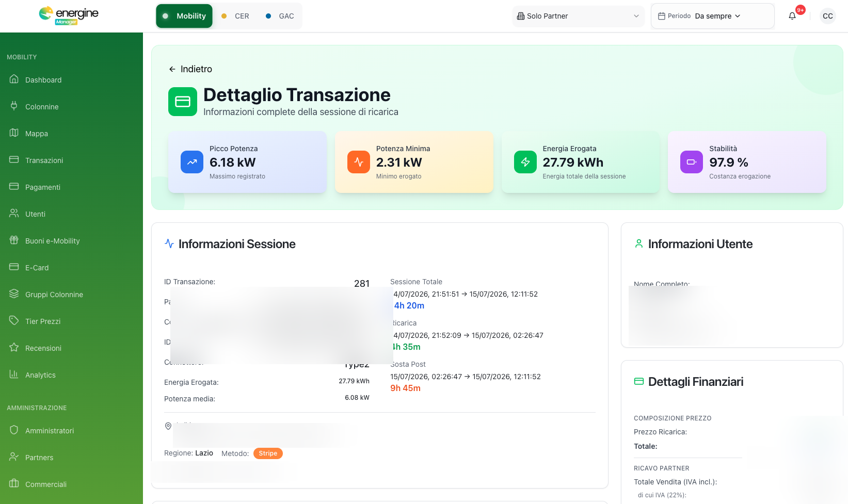
Task: Click the Tier Prezzi tag icon
Action: click(x=14, y=321)
